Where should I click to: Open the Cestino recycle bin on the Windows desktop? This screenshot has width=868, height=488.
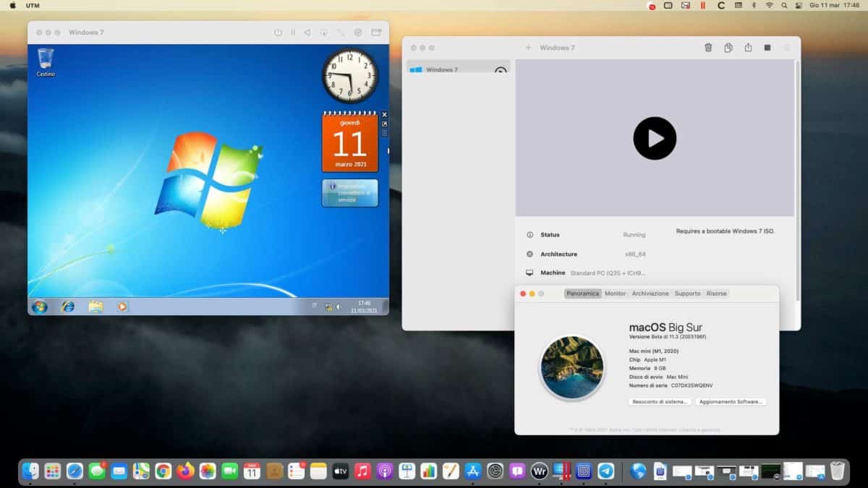pos(46,62)
